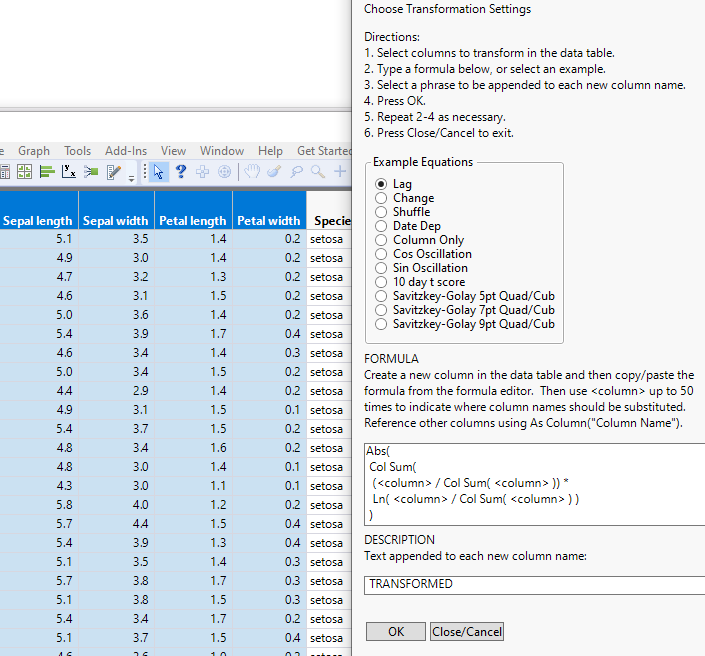The image size is (705, 656).
Task: Click the TRANSFORMED description text field
Action: click(x=535, y=584)
